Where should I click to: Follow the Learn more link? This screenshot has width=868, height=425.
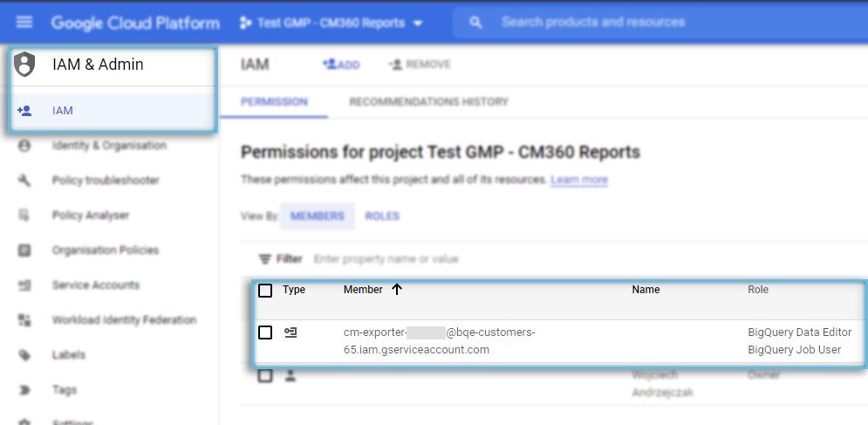pyautogui.click(x=579, y=180)
